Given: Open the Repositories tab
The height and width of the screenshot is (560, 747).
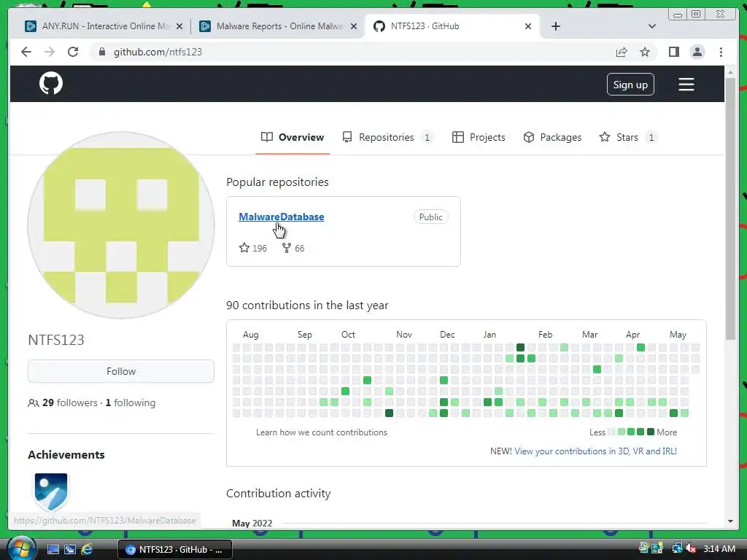Looking at the screenshot, I should point(387,137).
